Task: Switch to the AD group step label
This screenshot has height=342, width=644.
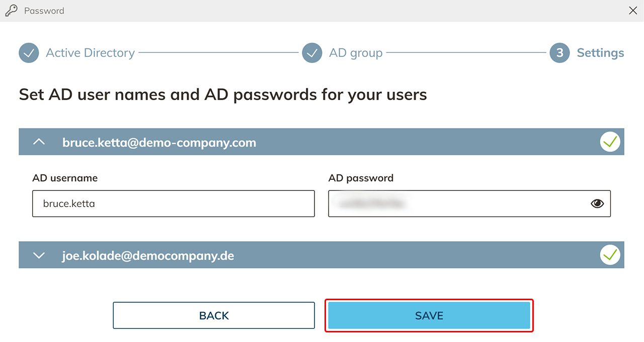Action: click(x=356, y=53)
